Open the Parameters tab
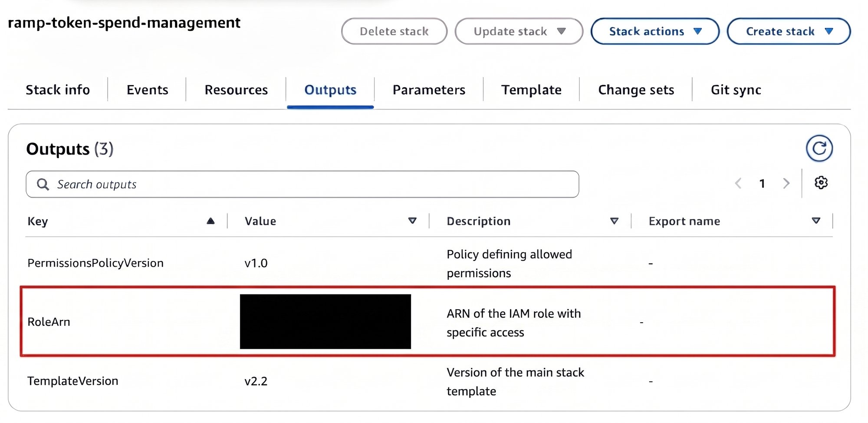 point(429,90)
